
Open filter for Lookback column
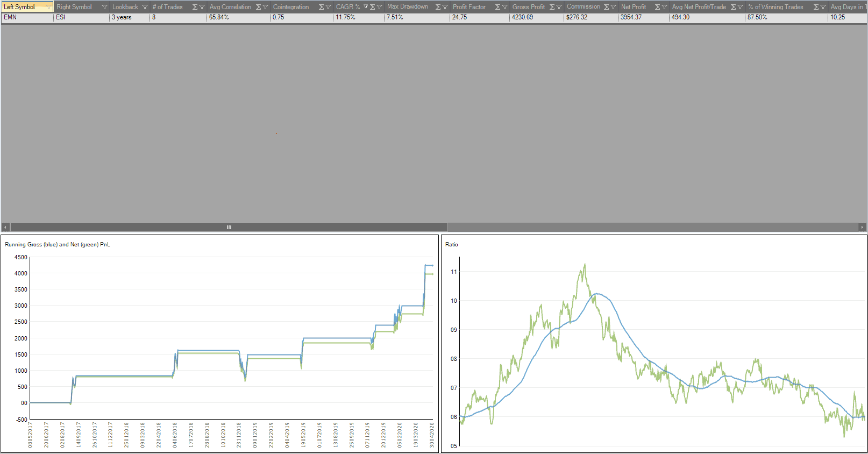(145, 7)
